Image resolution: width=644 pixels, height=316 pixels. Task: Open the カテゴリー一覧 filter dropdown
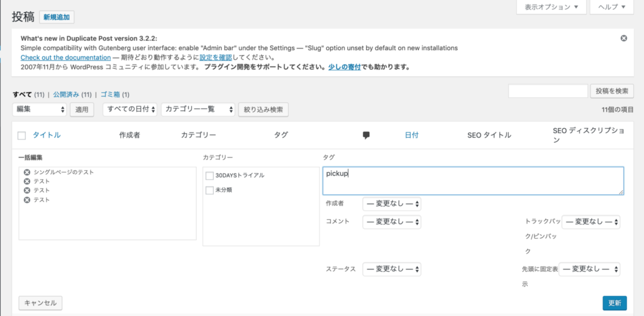(x=197, y=109)
